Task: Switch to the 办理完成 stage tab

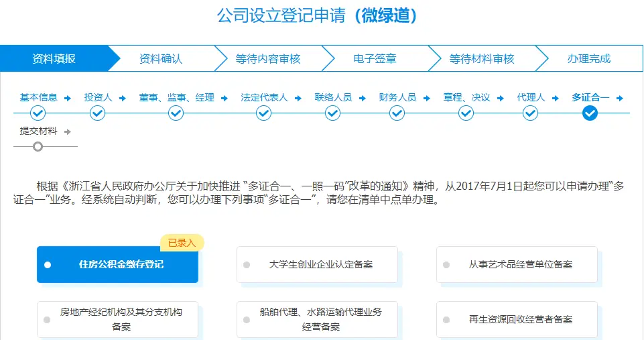Action: (x=589, y=58)
